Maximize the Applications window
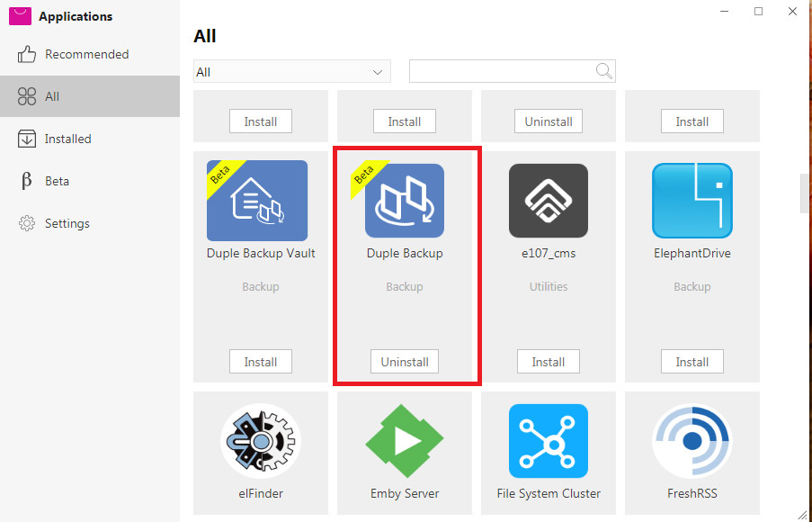The image size is (812, 522). (759, 11)
